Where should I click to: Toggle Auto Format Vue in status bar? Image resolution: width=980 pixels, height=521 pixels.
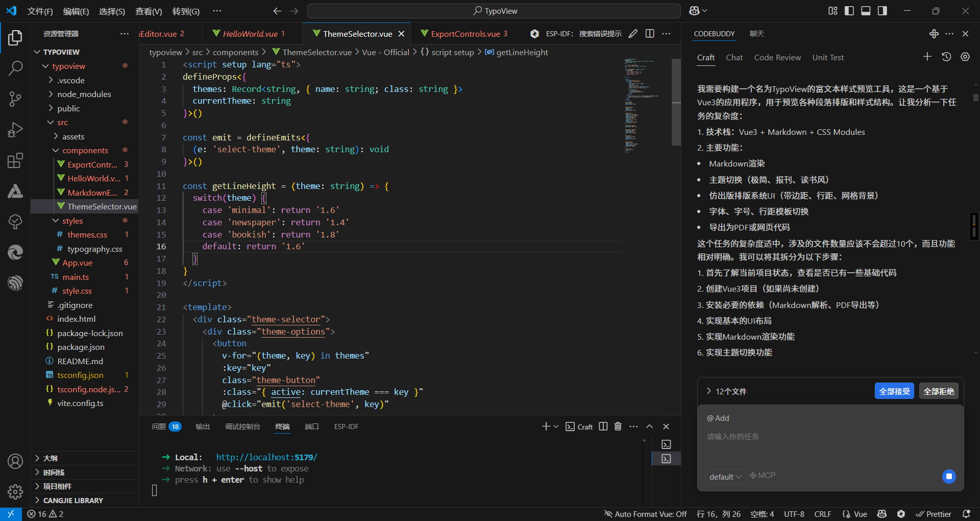point(646,514)
